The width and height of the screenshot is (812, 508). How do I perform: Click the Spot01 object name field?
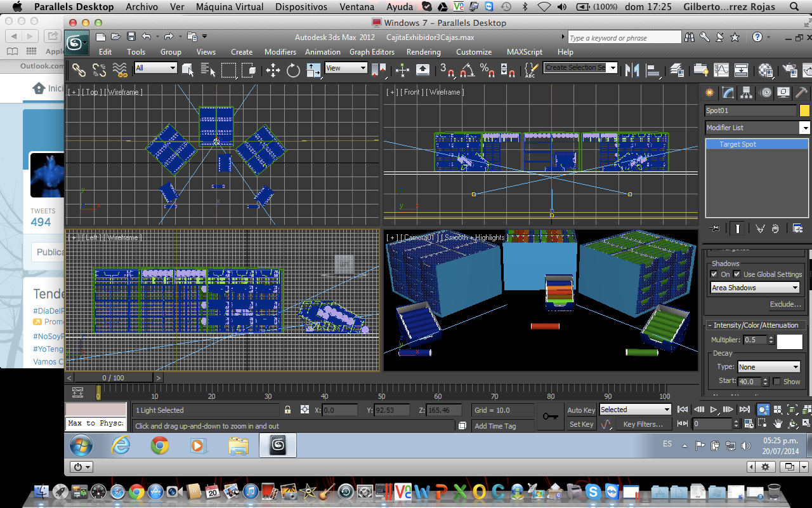[x=751, y=110]
